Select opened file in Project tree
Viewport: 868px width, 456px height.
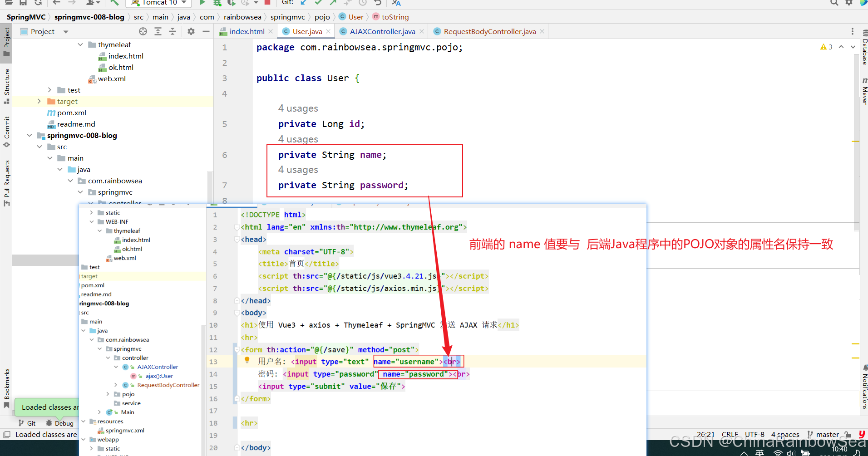click(143, 31)
